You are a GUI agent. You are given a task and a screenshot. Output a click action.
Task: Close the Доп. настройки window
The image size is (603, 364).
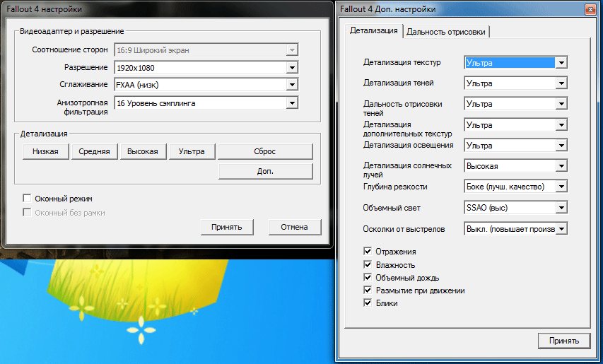pos(590,9)
